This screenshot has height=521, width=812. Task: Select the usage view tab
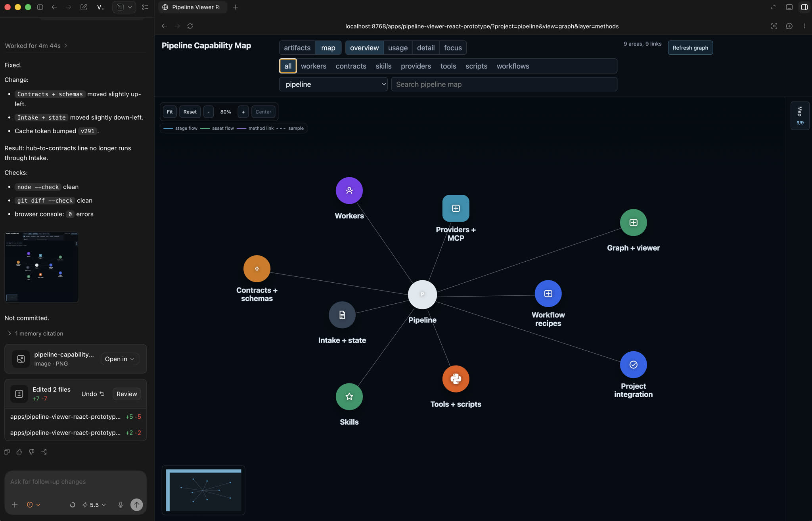pyautogui.click(x=398, y=48)
